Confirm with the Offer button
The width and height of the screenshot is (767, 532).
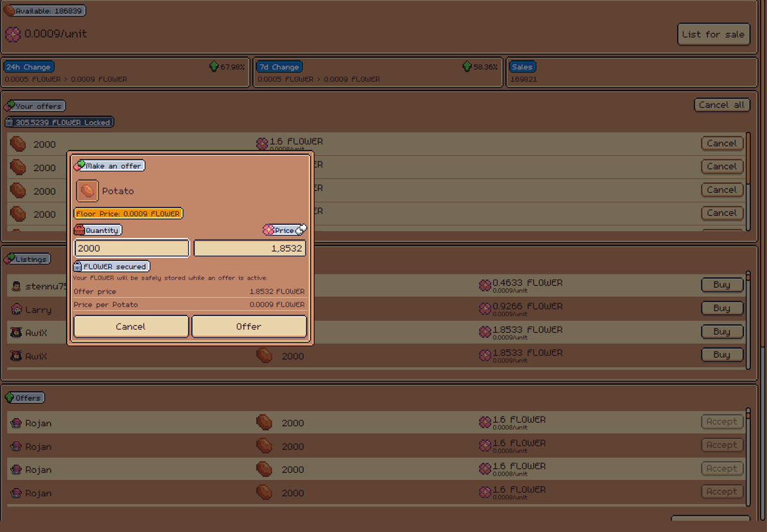(x=249, y=326)
